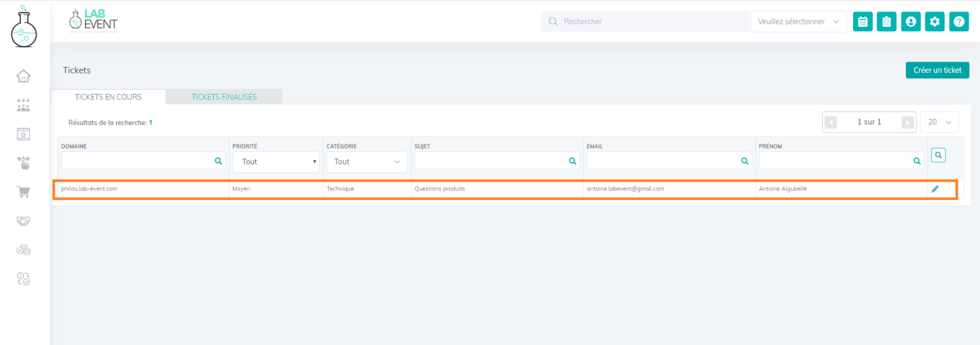
Task: Click the shopping cart sidebar icon
Action: [x=24, y=192]
